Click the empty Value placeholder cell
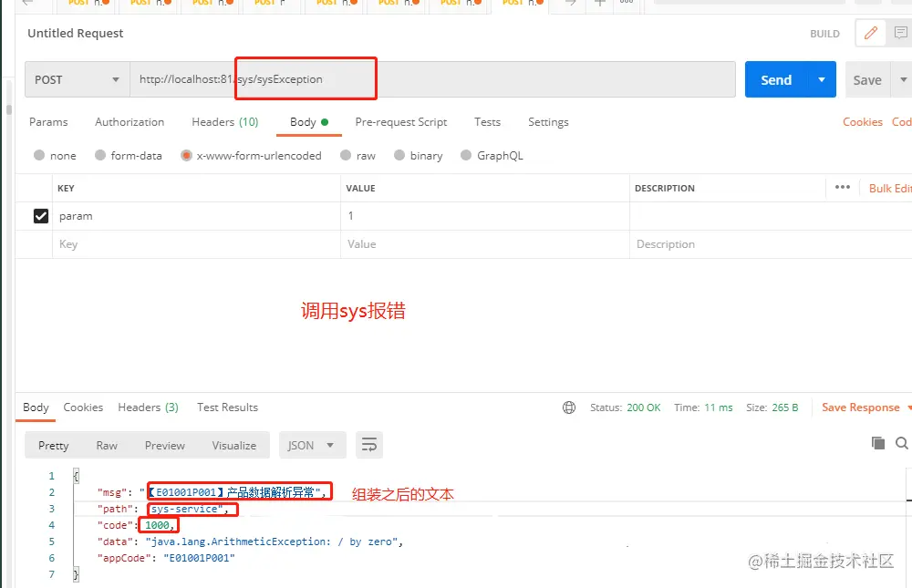 pyautogui.click(x=484, y=244)
